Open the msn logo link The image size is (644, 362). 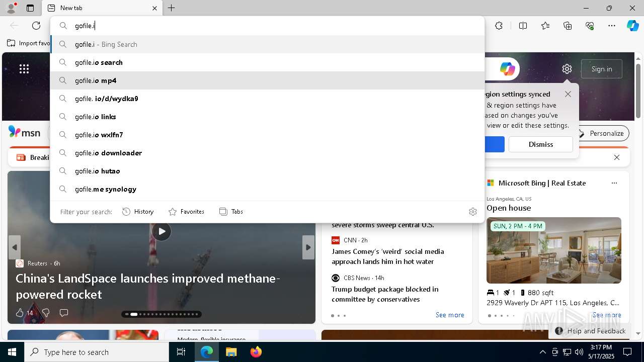coord(24,133)
